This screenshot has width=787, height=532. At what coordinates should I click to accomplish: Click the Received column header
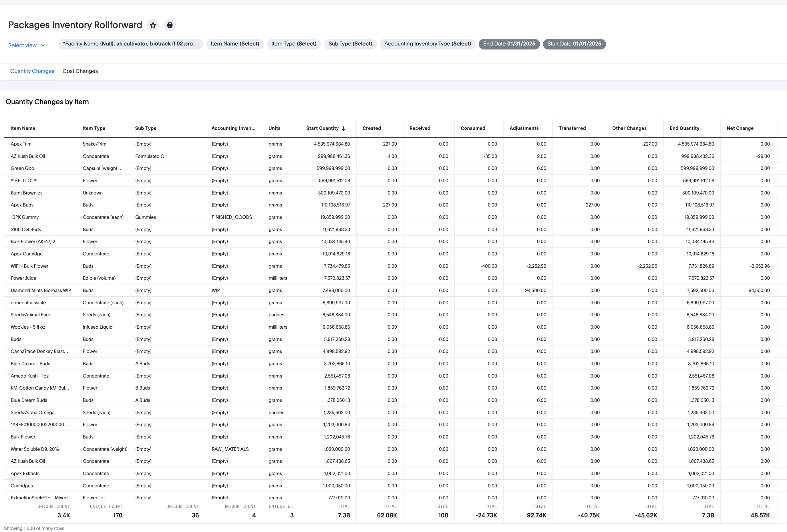(429, 128)
